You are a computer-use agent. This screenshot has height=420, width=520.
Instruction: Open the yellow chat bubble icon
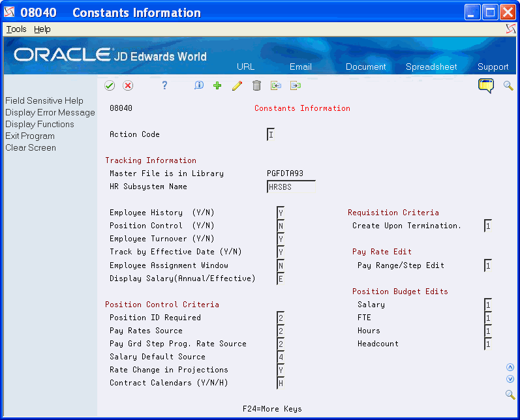486,86
